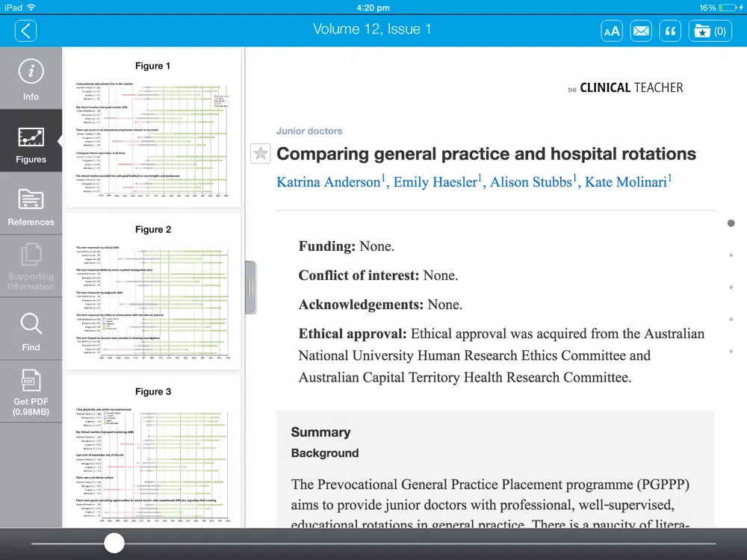The height and width of the screenshot is (560, 747).
Task: Jump to the fourth section dot marker
Action: click(x=731, y=319)
